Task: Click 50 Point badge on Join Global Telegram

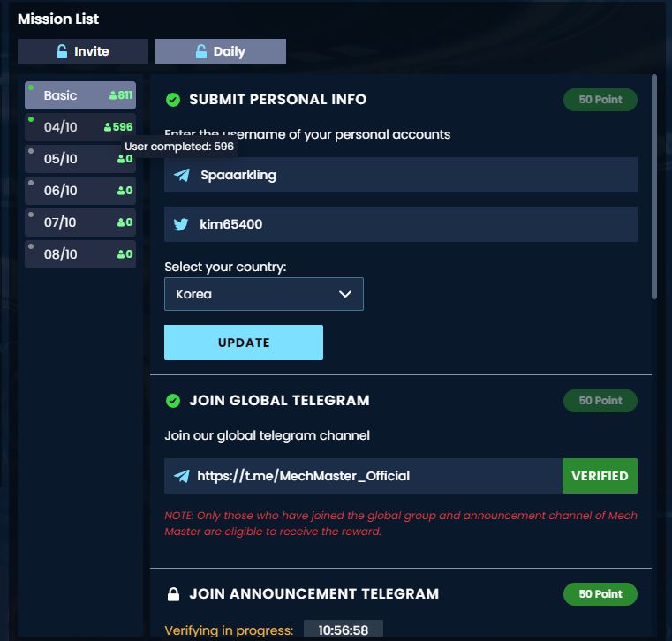Action: pyautogui.click(x=600, y=401)
